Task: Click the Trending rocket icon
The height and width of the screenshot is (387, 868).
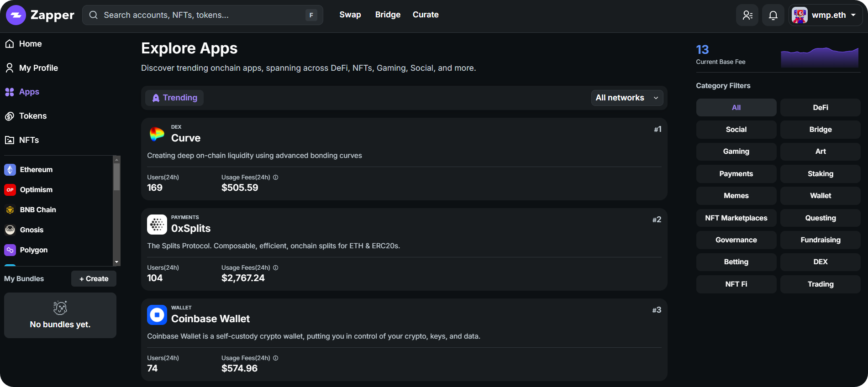Action: (156, 98)
